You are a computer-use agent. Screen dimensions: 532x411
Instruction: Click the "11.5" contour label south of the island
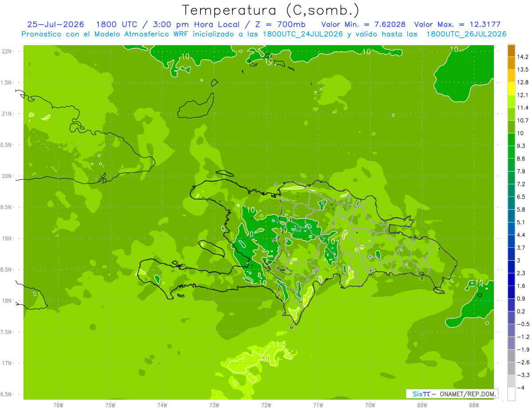pos(278,344)
